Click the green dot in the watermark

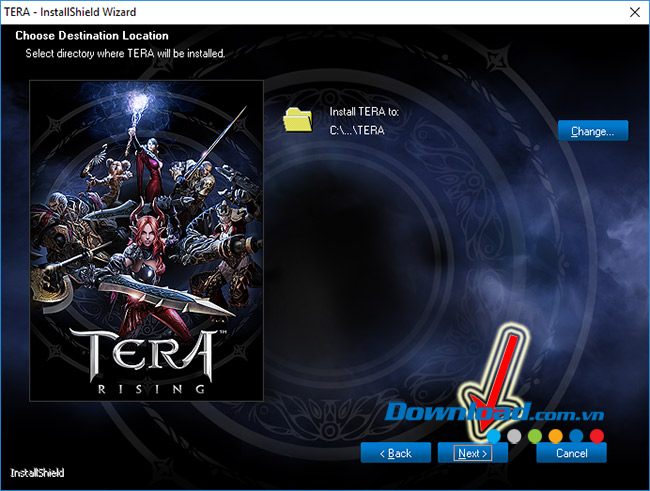pyautogui.click(x=535, y=436)
